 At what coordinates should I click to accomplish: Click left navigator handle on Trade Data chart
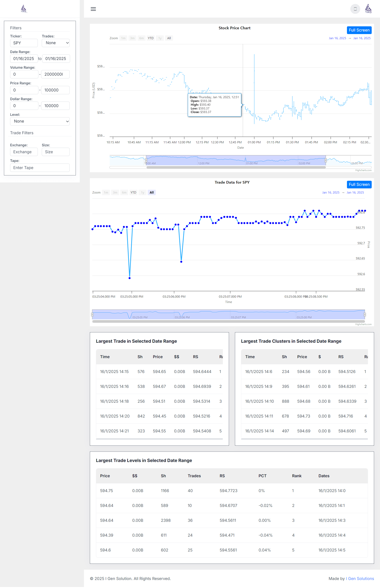click(x=92, y=314)
